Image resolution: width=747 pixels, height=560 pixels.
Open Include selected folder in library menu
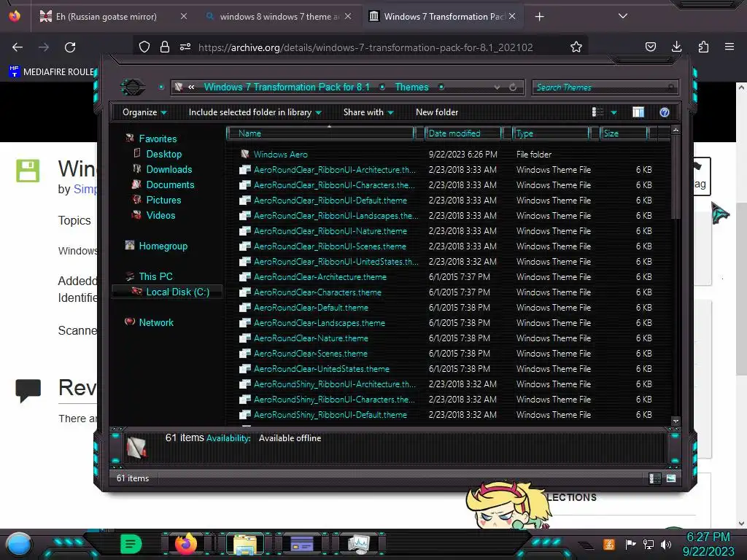coord(255,112)
